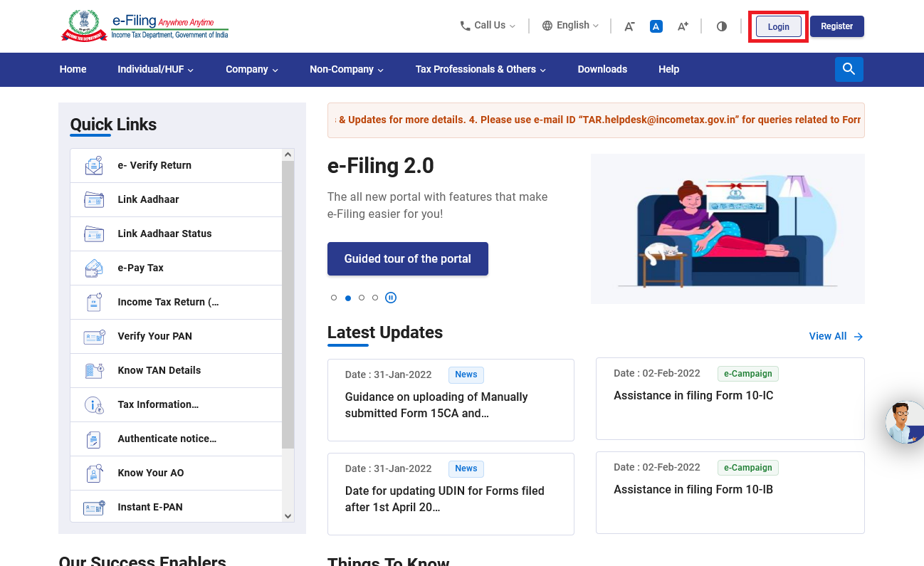This screenshot has height=566, width=924.
Task: Click the Instant E-PAN card icon
Action: [x=94, y=507]
